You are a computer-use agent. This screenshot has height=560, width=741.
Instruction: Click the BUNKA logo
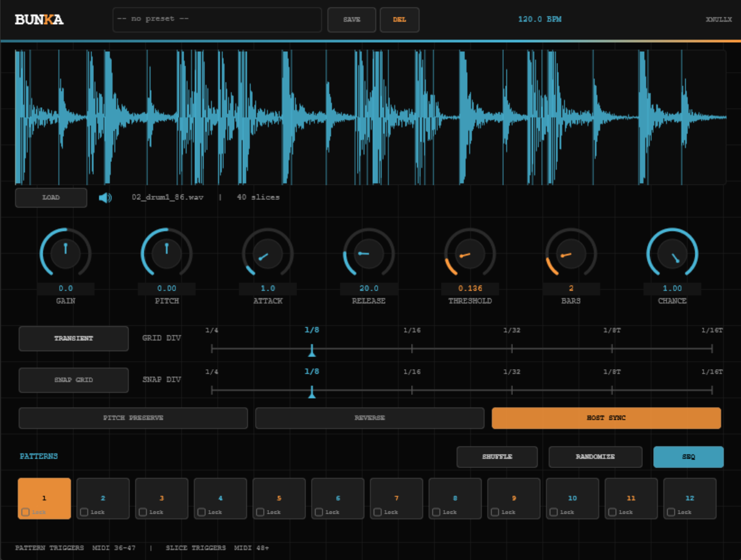39,19
